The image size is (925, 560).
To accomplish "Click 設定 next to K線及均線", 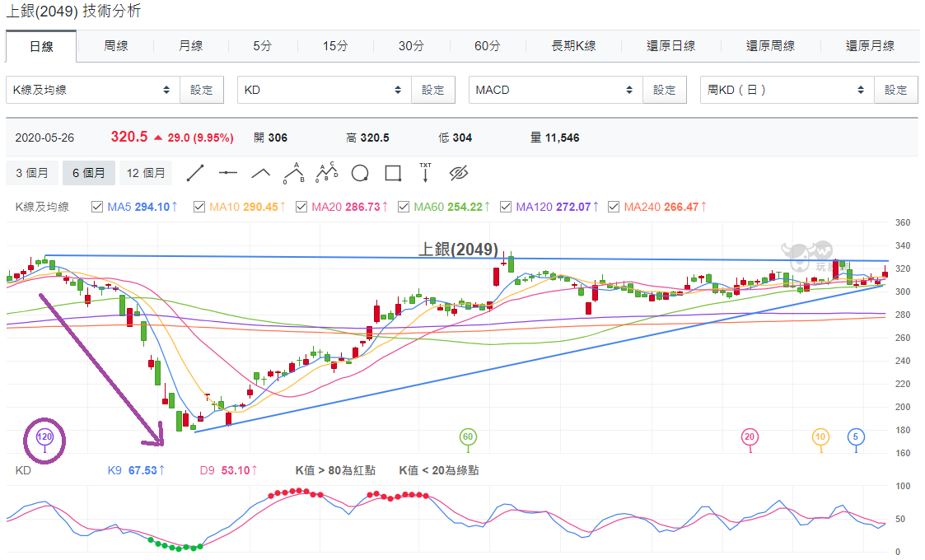I will click(202, 90).
